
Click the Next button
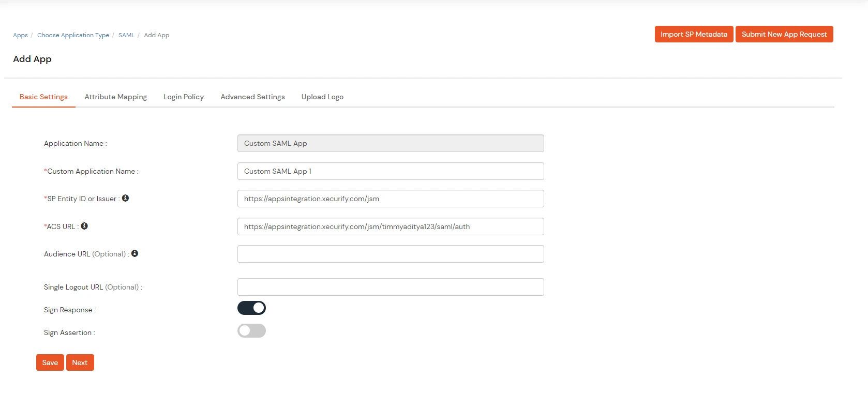pos(80,362)
